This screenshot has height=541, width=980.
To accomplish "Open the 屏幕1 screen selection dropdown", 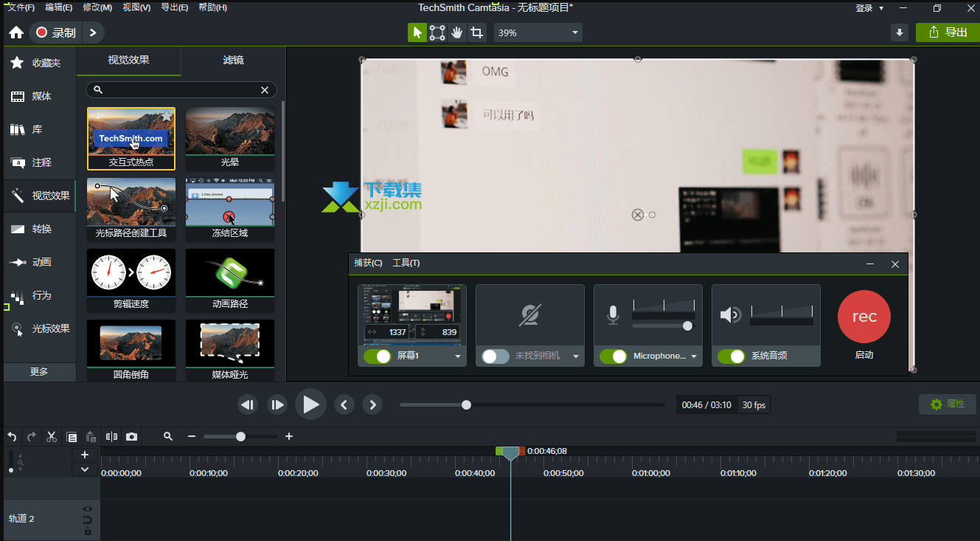I will click(x=458, y=356).
